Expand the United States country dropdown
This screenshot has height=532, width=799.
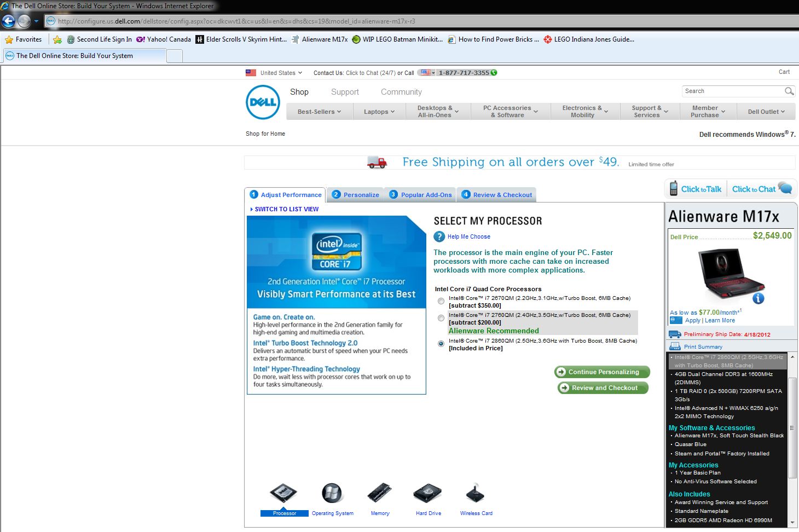point(281,73)
